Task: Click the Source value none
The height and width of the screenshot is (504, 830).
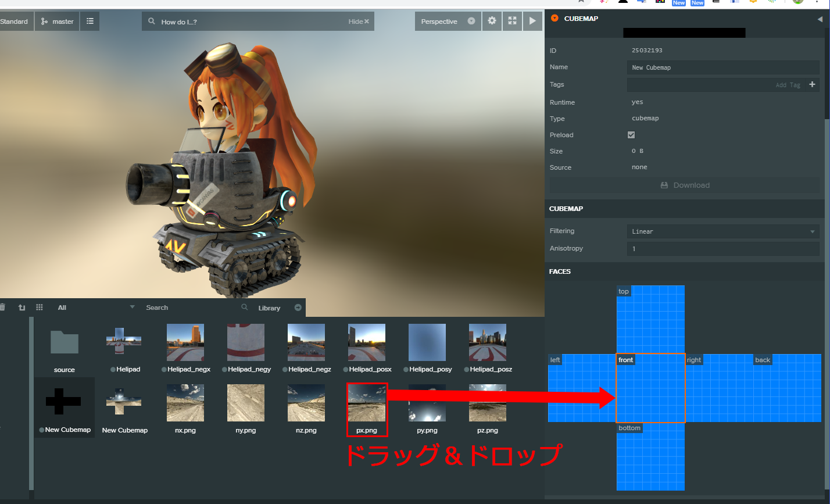Action: (639, 167)
